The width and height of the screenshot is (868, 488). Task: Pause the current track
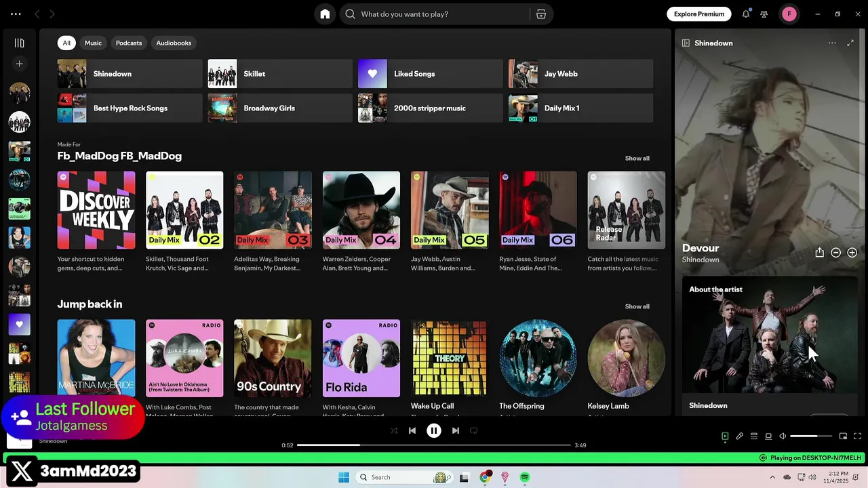pyautogui.click(x=434, y=430)
